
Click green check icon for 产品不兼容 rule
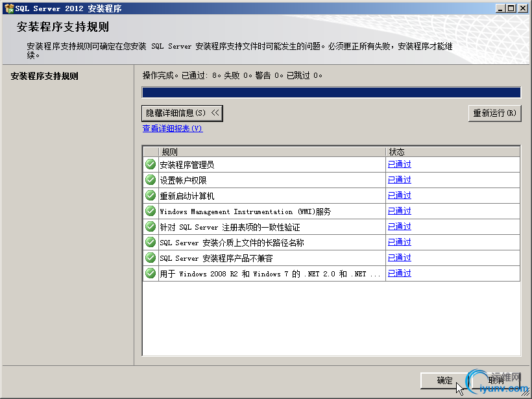click(x=151, y=258)
